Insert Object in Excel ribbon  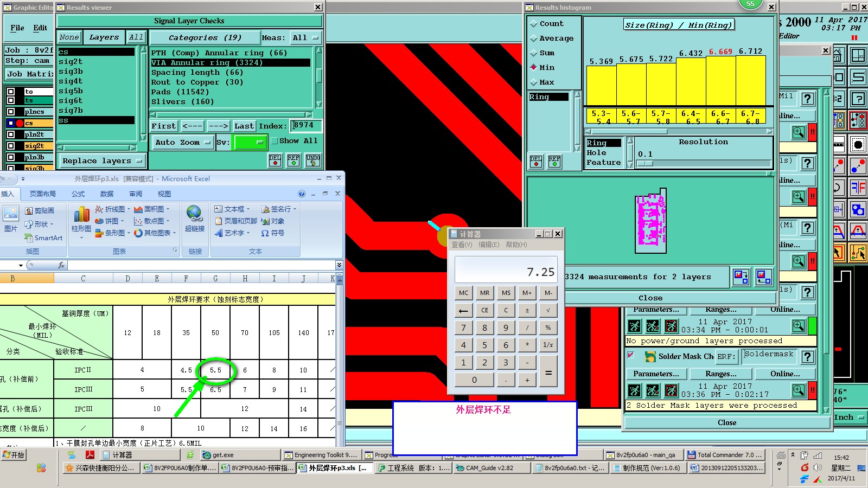pyautogui.click(x=272, y=221)
